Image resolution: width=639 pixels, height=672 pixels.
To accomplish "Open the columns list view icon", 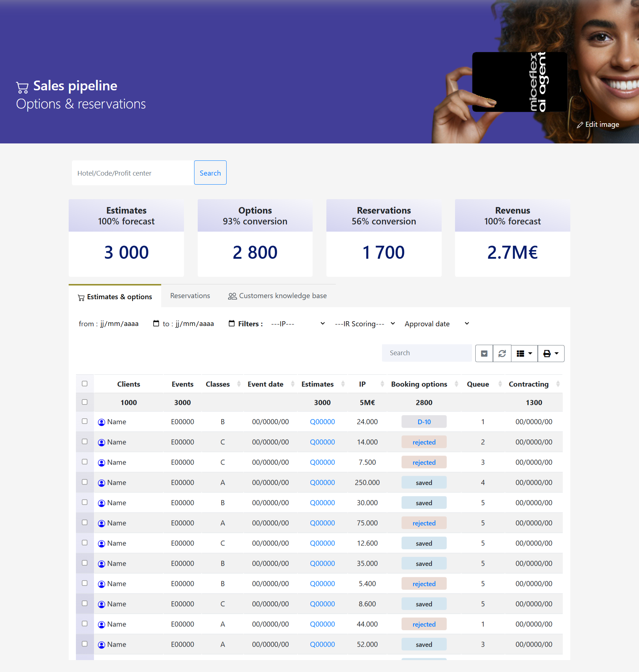I will coord(524,353).
